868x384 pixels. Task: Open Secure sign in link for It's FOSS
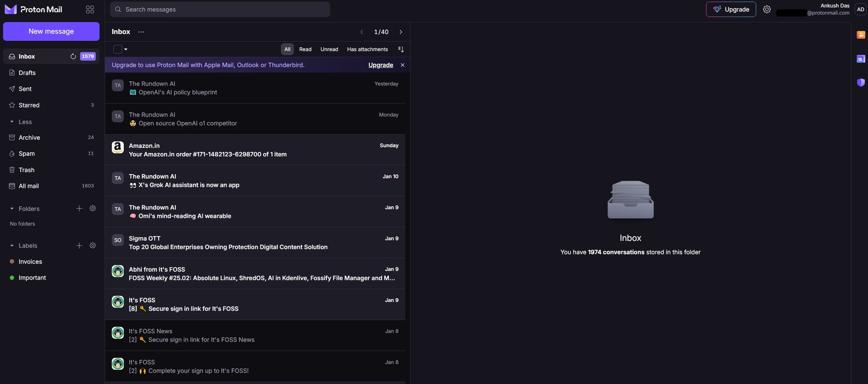[255, 305]
